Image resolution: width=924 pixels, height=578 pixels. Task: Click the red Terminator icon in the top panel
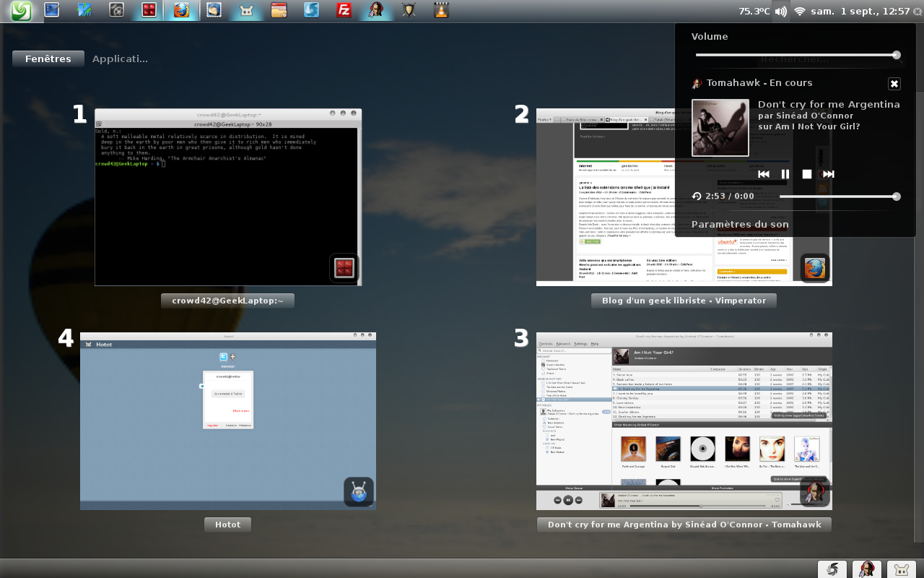click(149, 10)
